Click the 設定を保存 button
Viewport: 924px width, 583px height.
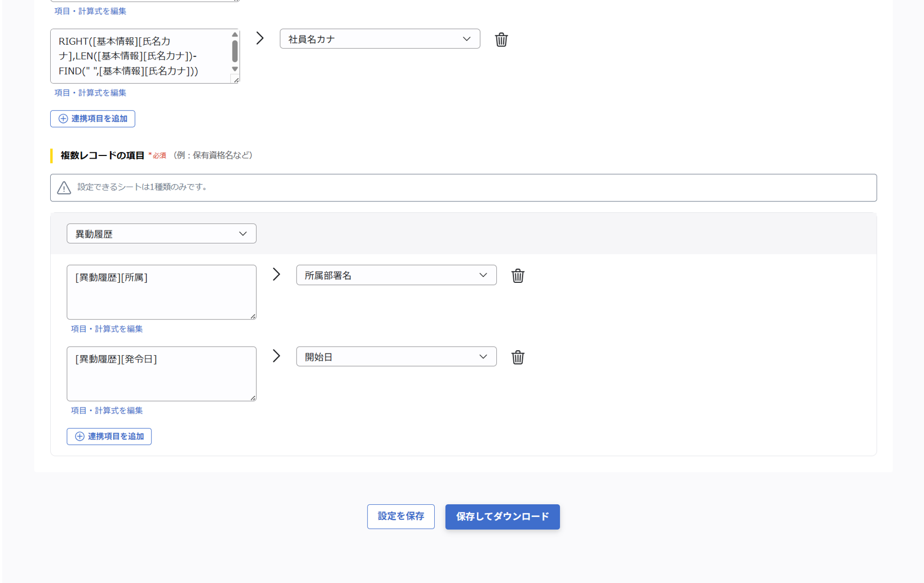tap(401, 516)
